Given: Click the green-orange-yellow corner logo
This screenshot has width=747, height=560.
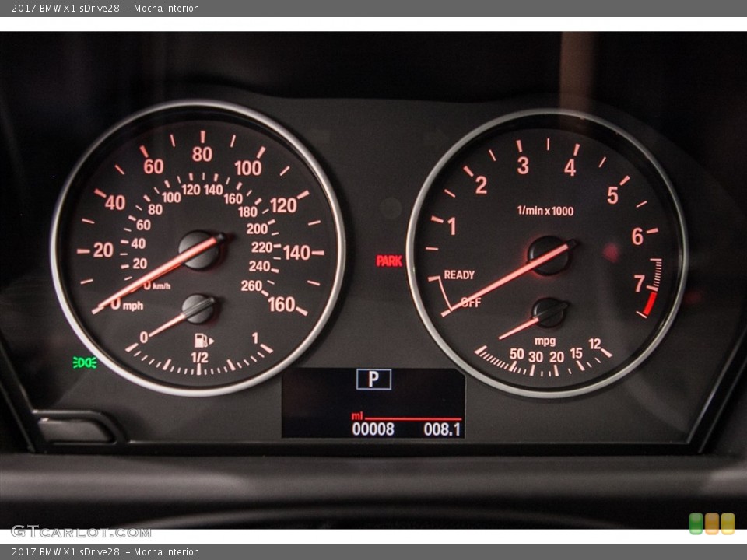Looking at the screenshot, I should point(712,523).
